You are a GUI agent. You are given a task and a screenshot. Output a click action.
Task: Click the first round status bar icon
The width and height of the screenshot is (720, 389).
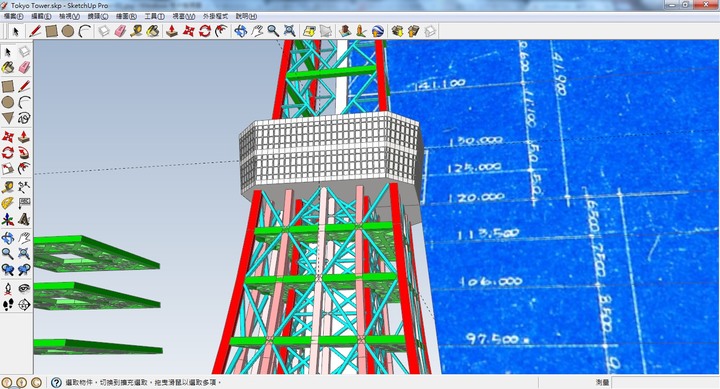click(x=6, y=383)
